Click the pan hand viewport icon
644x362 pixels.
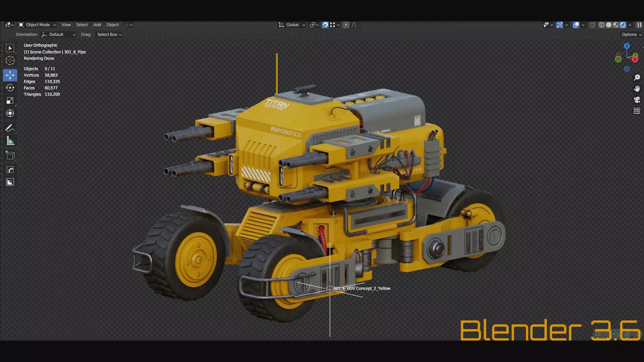tap(637, 88)
